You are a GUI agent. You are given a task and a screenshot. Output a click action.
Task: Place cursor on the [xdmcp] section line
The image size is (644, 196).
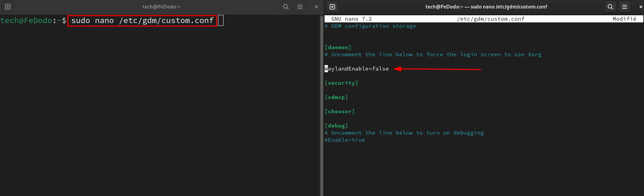click(x=336, y=97)
